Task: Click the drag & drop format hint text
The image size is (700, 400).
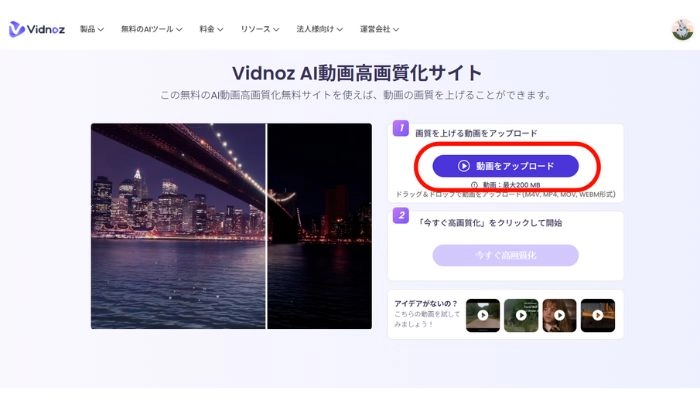Action: click(x=505, y=194)
